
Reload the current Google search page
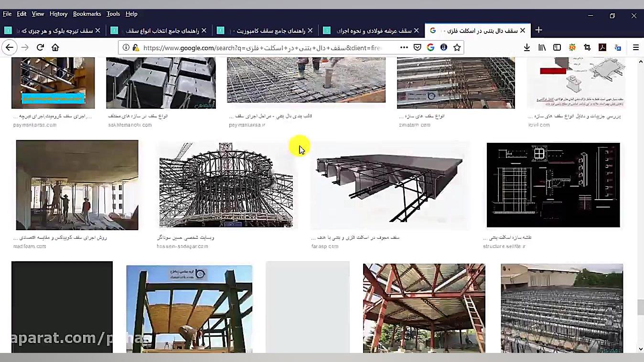[x=40, y=47]
